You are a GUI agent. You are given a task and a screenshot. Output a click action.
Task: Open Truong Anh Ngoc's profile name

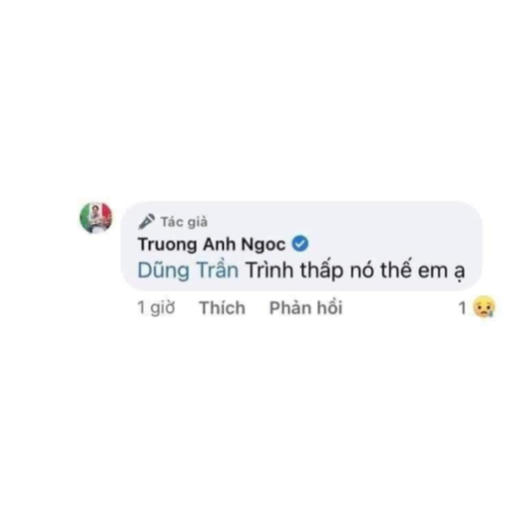click(212, 244)
